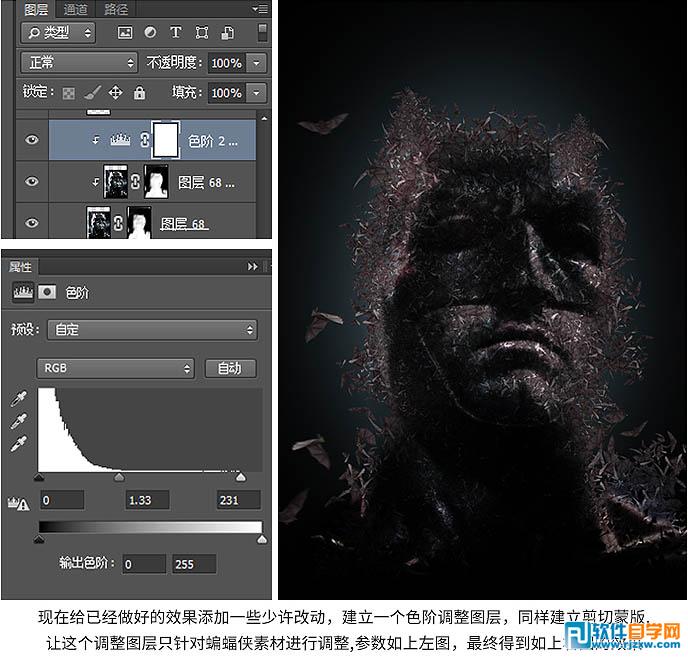
Task: Click the output white slider handle
Action: [262, 540]
